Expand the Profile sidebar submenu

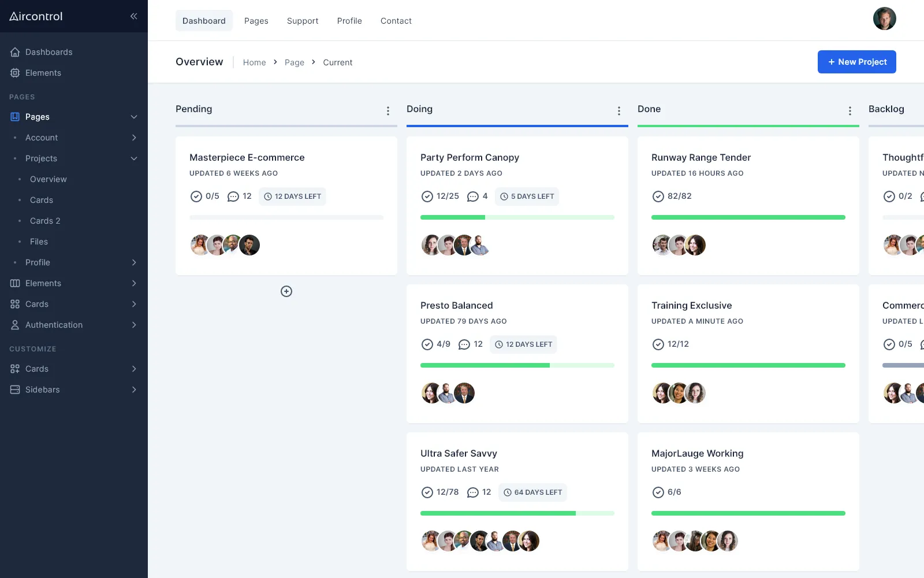click(134, 262)
